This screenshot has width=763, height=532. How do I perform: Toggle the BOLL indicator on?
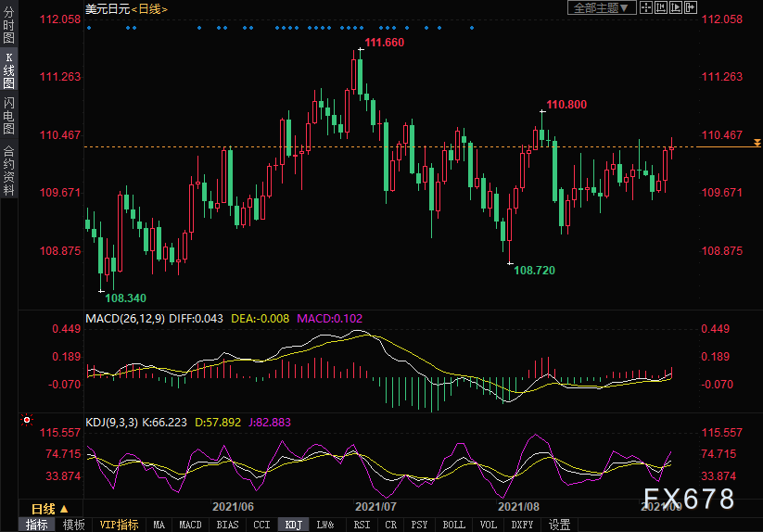[453, 525]
